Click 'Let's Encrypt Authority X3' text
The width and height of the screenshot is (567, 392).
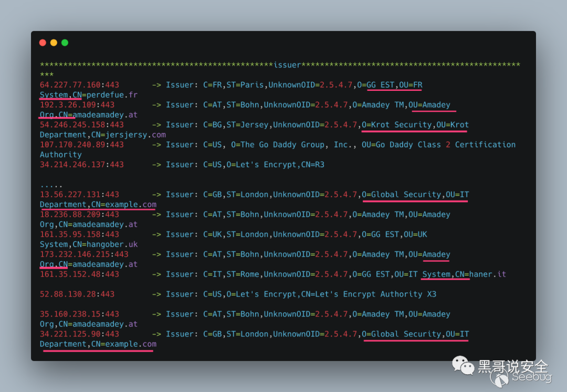376,294
